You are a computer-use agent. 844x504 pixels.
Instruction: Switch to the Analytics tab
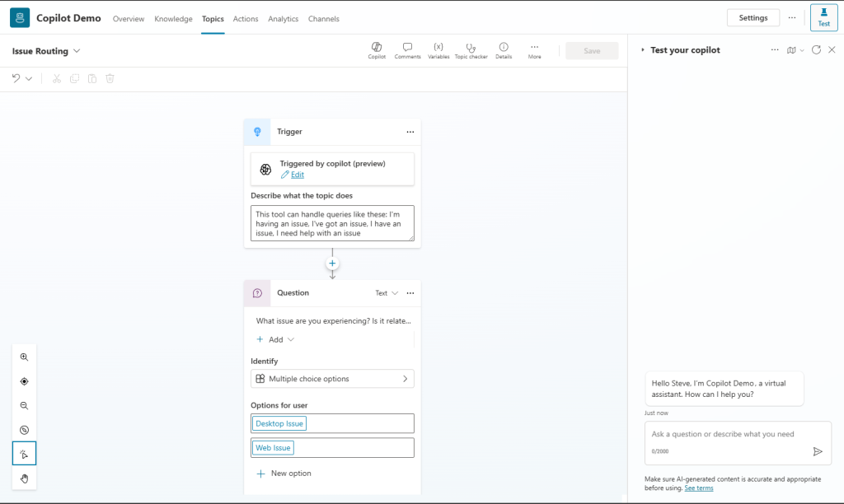coord(283,18)
